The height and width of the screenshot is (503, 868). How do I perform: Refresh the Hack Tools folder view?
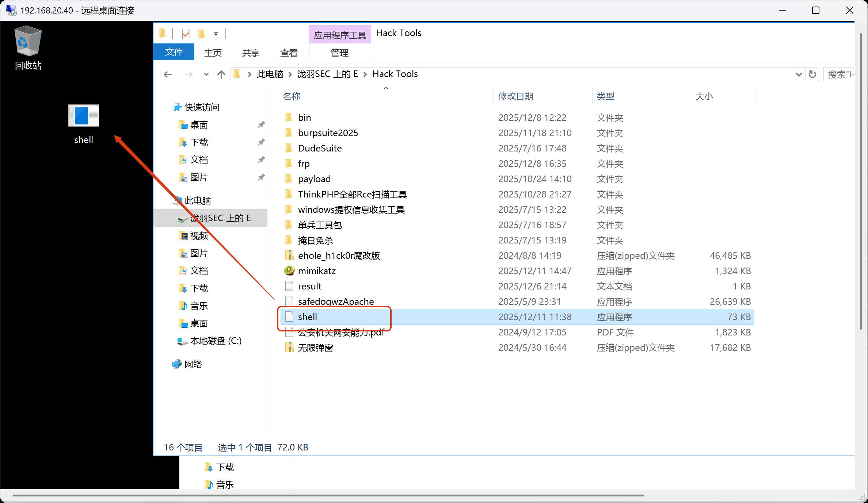pyautogui.click(x=812, y=74)
